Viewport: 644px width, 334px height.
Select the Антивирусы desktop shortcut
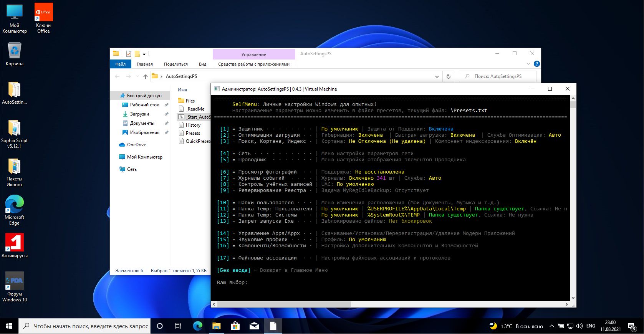click(15, 246)
